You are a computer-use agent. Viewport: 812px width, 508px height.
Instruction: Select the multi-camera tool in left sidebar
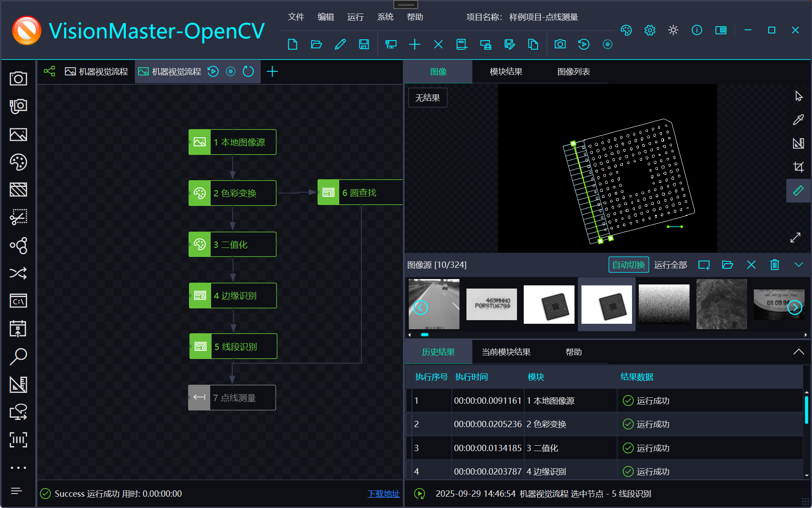click(18, 107)
